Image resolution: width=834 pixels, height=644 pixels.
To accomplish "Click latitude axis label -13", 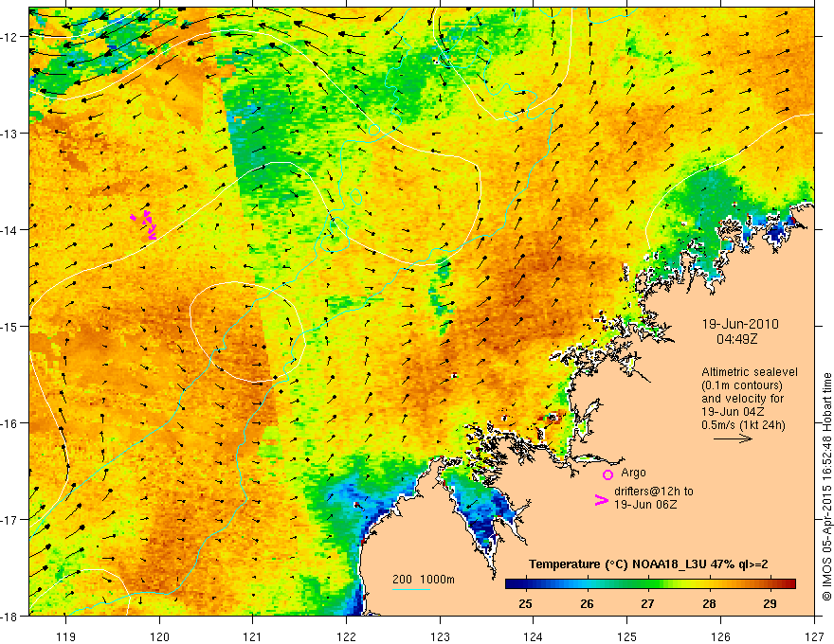I will pos(9,134).
